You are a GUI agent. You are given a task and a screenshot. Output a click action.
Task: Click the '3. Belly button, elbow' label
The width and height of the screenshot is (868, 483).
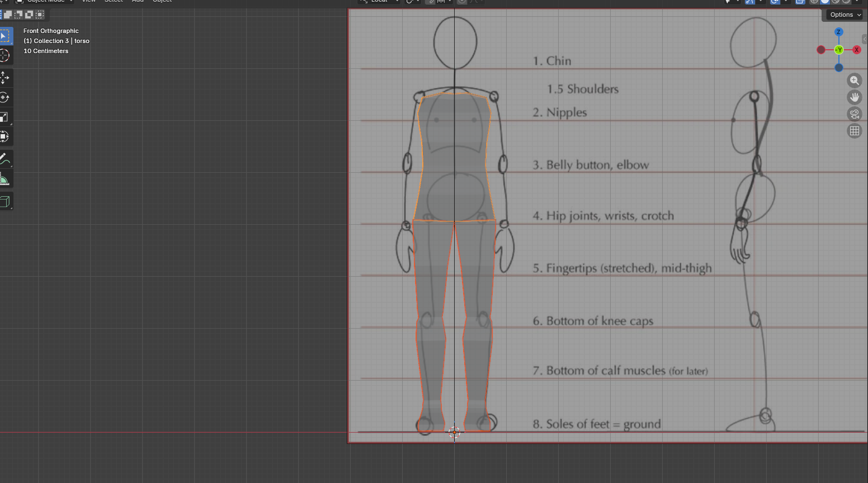point(591,165)
